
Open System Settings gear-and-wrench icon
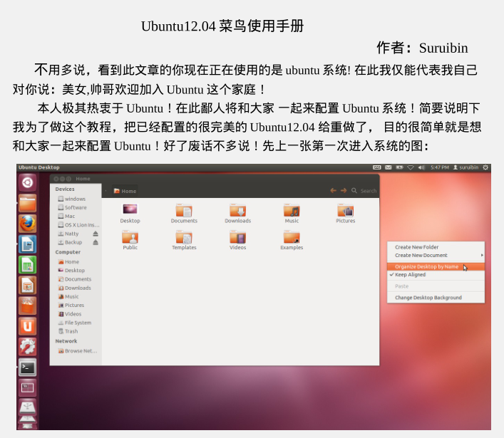[27, 347]
